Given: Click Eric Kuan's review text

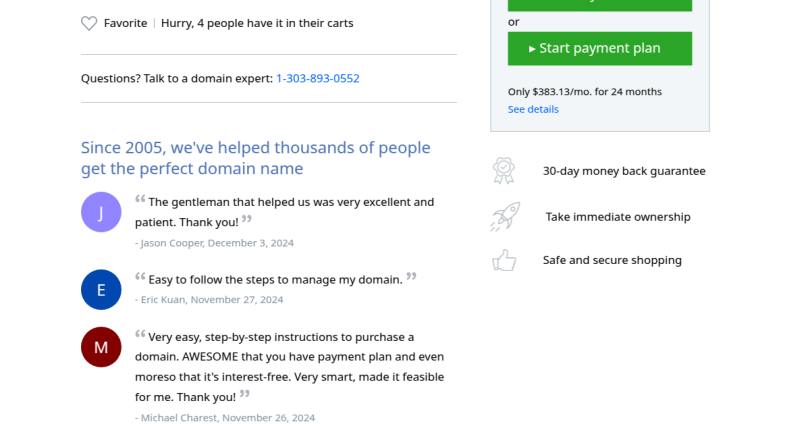Looking at the screenshot, I should 275,279.
